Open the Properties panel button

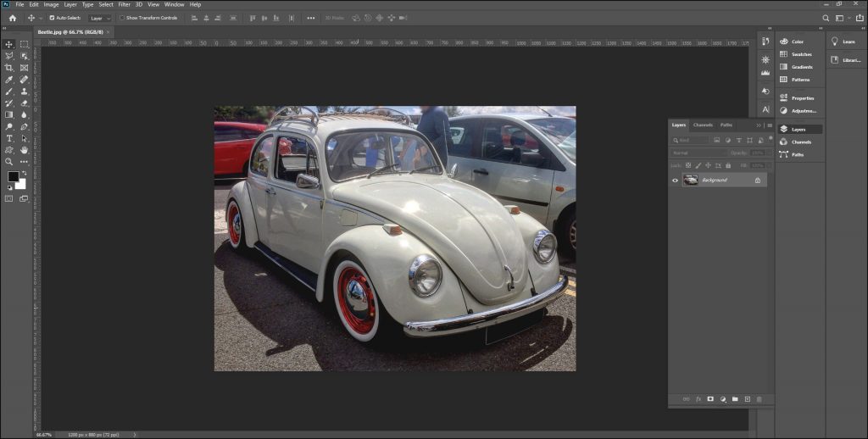coord(802,98)
